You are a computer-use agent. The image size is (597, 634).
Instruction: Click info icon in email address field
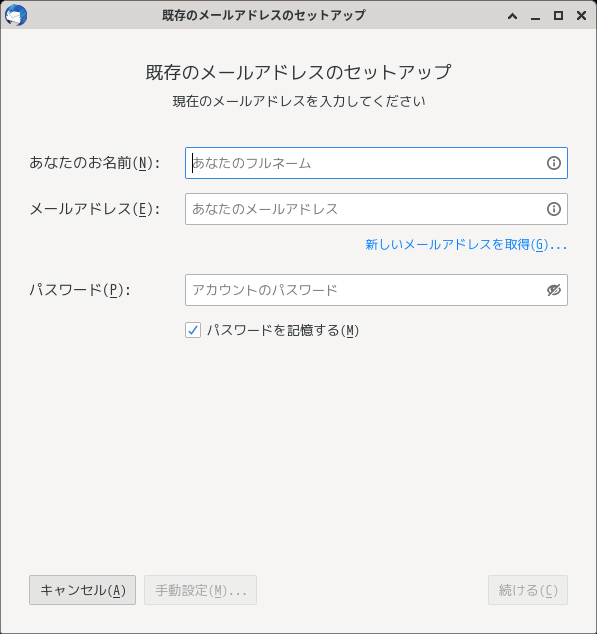[x=554, y=209]
